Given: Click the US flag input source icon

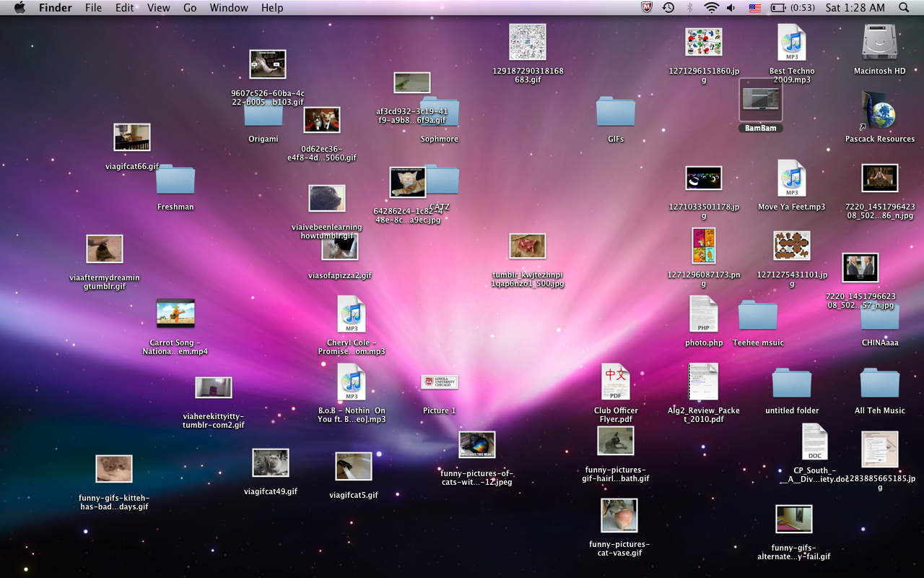Looking at the screenshot, I should [754, 8].
